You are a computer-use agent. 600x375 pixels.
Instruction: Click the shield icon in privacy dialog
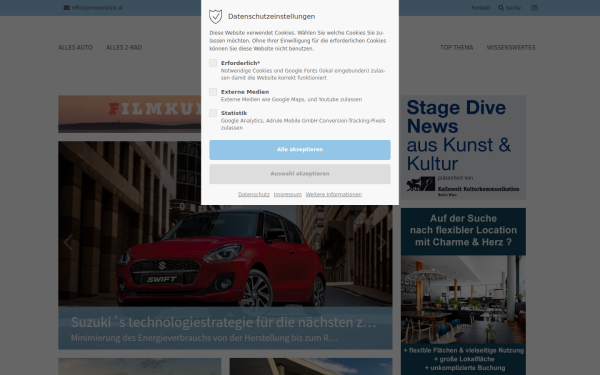pyautogui.click(x=215, y=16)
